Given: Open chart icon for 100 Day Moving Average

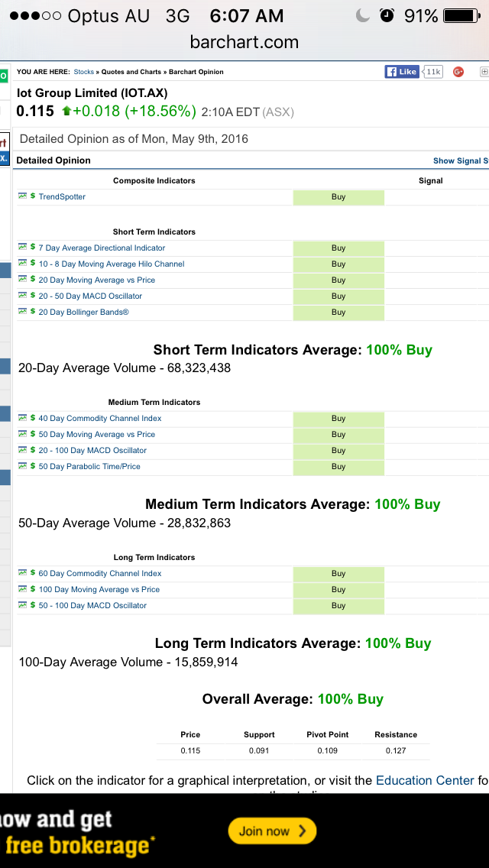Looking at the screenshot, I should tap(23, 589).
